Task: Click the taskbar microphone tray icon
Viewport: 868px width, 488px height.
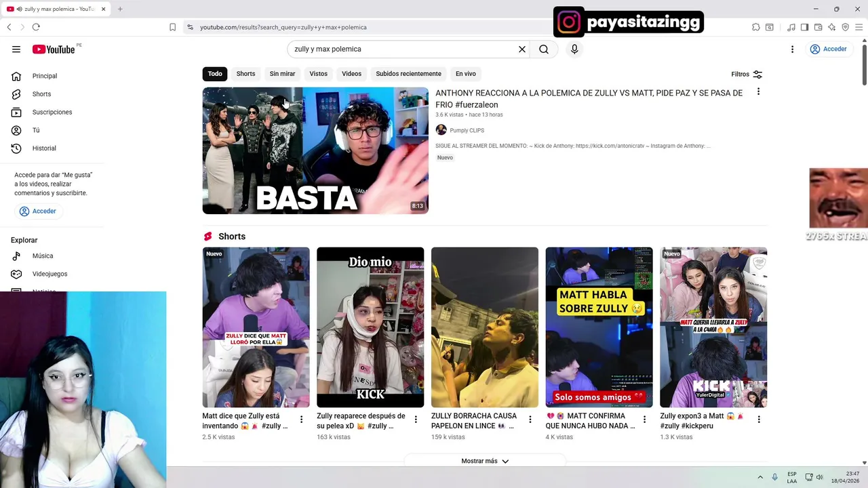Action: [775, 477]
